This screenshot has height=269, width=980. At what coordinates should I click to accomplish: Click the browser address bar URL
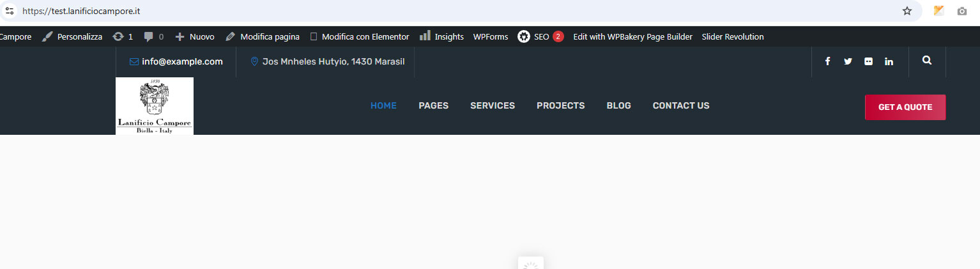pyautogui.click(x=81, y=11)
